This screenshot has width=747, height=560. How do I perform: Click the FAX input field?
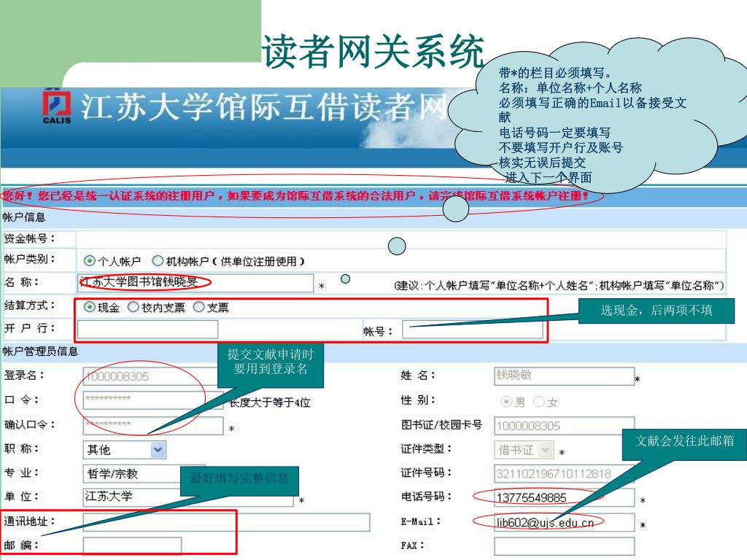(565, 546)
